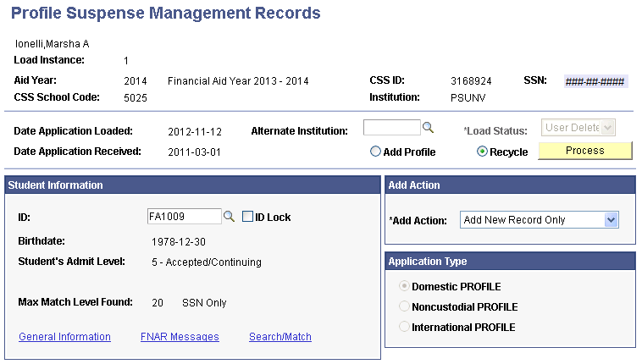Open the Alternate Institution lookup magnifier

[428, 127]
